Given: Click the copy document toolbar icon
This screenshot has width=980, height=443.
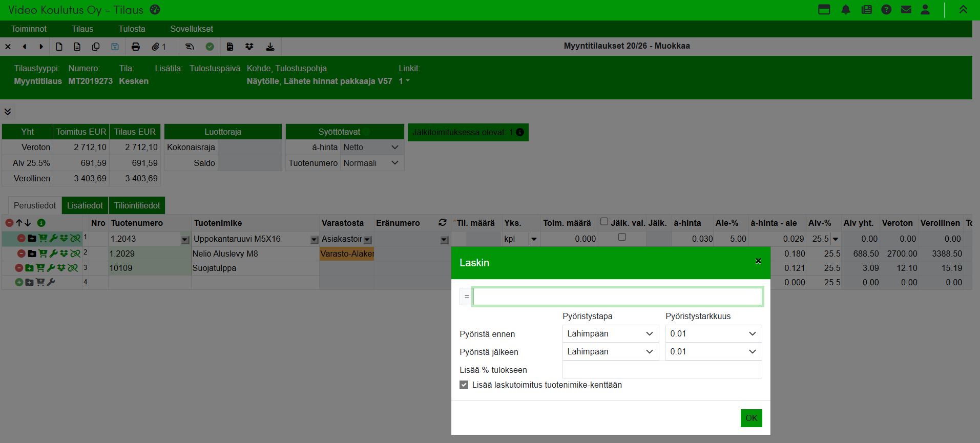Looking at the screenshot, I should [x=96, y=47].
